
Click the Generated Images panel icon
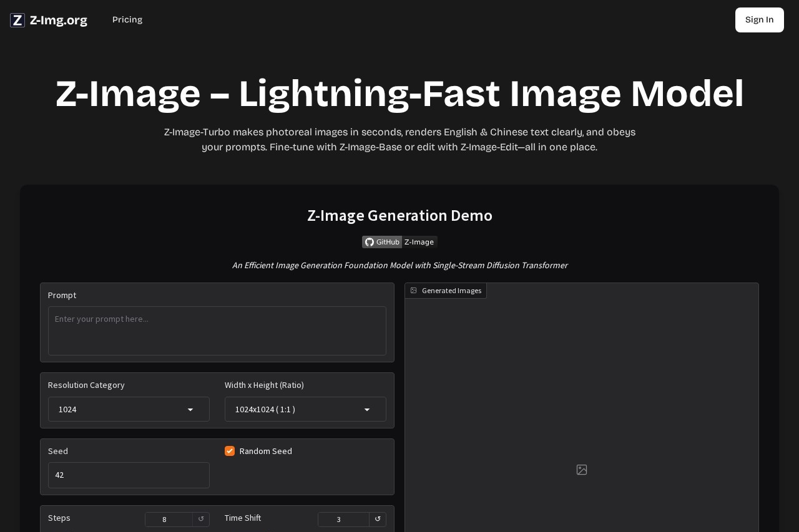pyautogui.click(x=413, y=290)
